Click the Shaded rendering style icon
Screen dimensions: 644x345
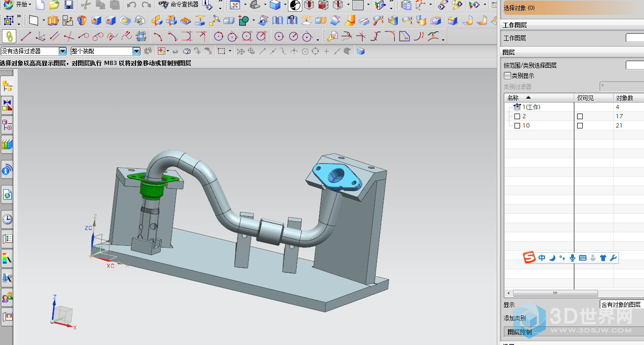[275, 5]
